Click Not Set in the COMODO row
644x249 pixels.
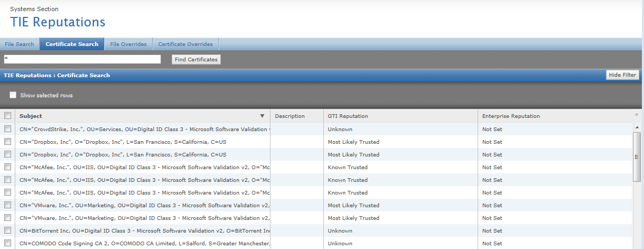492,243
